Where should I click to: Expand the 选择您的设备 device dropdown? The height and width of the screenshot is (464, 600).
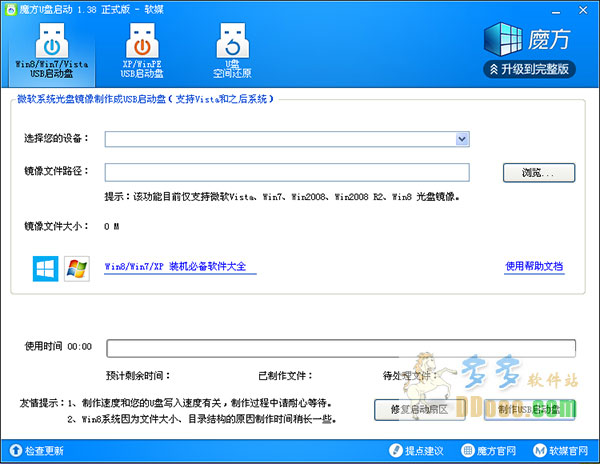coord(462,139)
